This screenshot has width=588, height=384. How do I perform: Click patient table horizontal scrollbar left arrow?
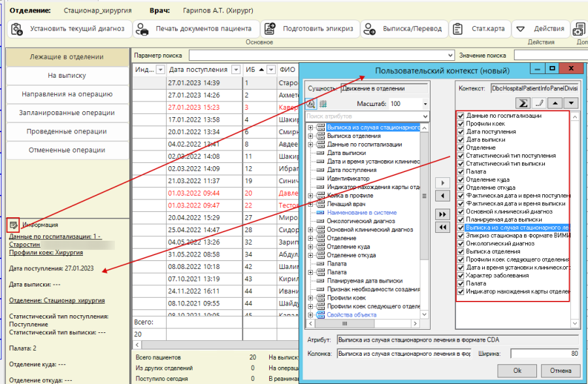tap(137, 345)
